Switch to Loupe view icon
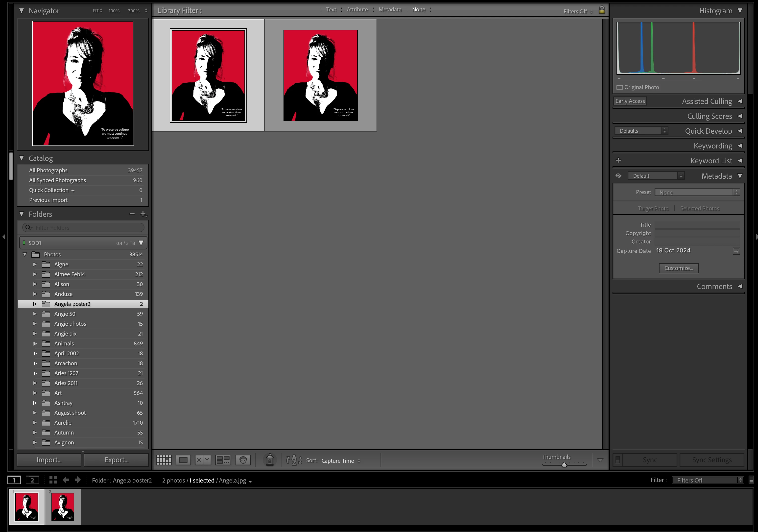The image size is (758, 532). [183, 460]
